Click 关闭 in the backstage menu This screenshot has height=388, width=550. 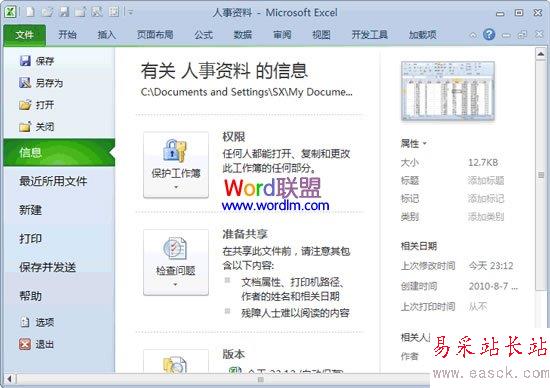coord(37,127)
